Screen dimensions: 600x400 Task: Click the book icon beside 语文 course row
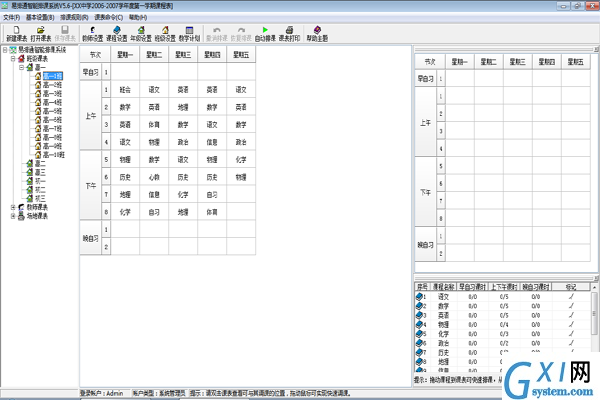(x=419, y=296)
